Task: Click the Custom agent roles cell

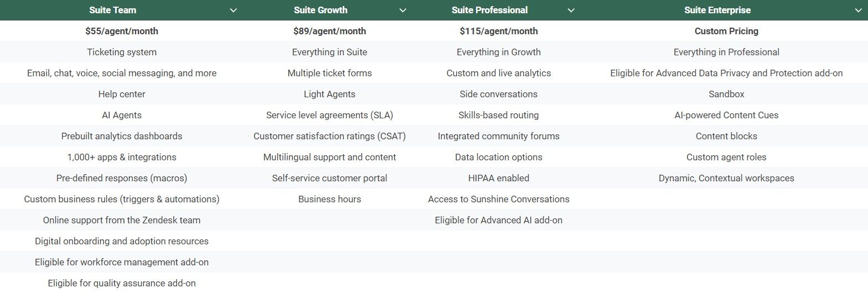Action: [726, 157]
